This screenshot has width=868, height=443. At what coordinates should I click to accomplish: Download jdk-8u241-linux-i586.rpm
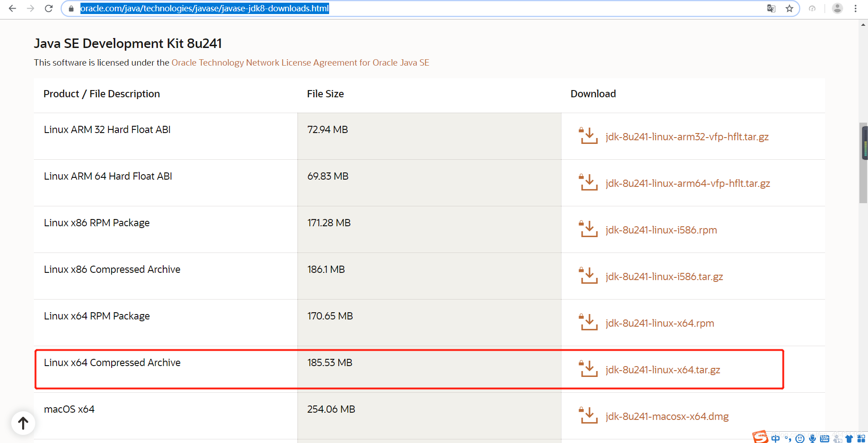click(661, 230)
